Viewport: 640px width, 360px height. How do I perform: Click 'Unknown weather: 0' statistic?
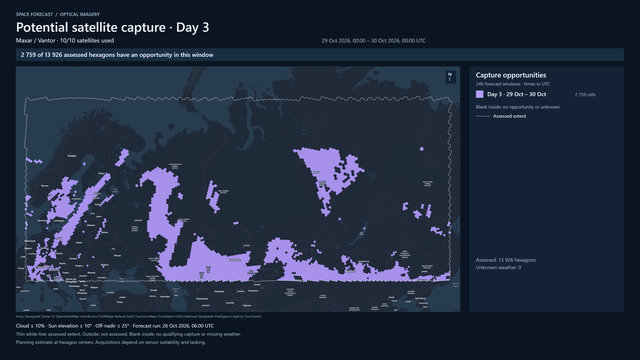coord(498,268)
